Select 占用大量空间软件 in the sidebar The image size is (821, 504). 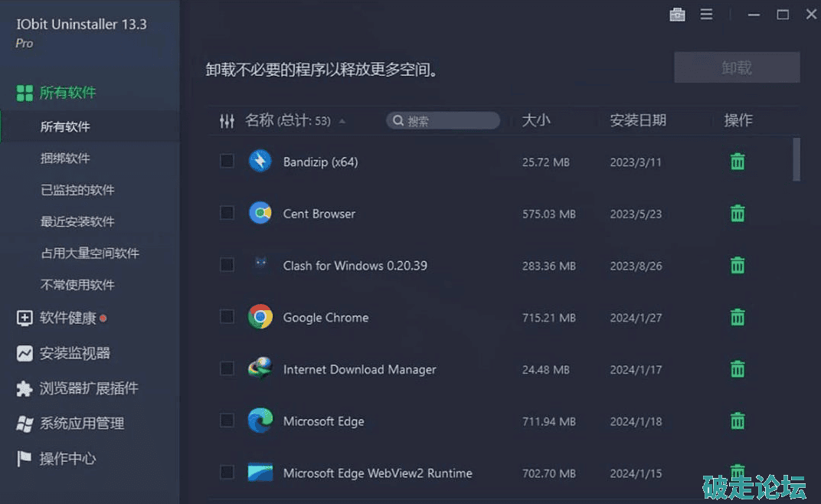90,254
